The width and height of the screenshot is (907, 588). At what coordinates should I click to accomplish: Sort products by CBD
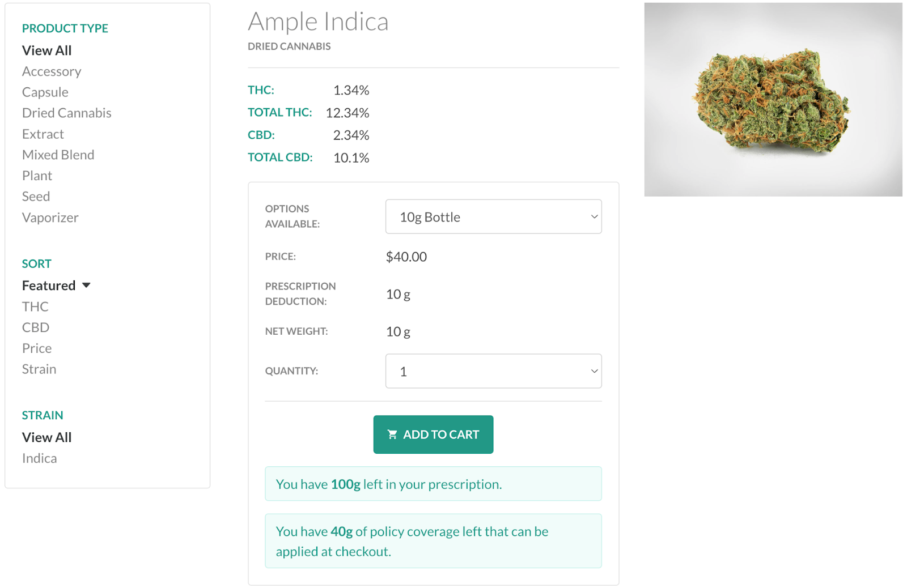[x=36, y=327]
